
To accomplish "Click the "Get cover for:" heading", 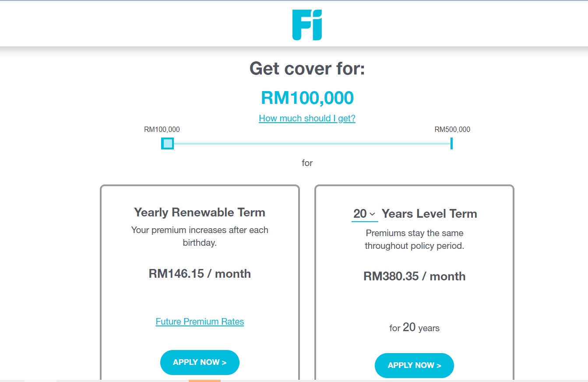I will pos(307,69).
